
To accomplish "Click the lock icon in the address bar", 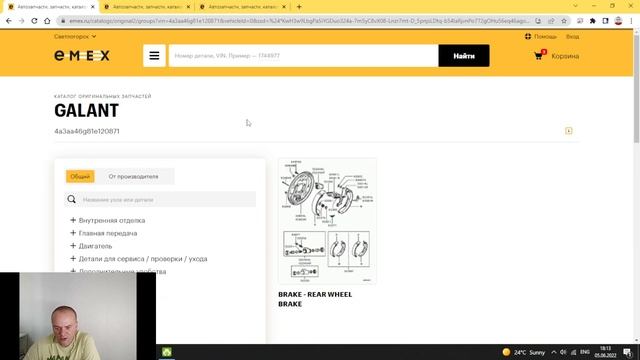I will pyautogui.click(x=63, y=21).
